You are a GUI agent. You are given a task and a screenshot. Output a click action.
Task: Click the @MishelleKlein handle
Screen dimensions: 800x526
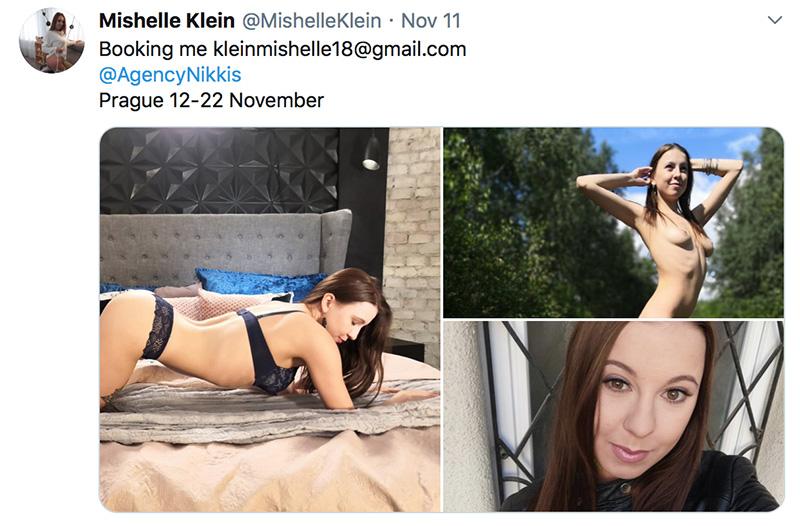click(x=311, y=21)
